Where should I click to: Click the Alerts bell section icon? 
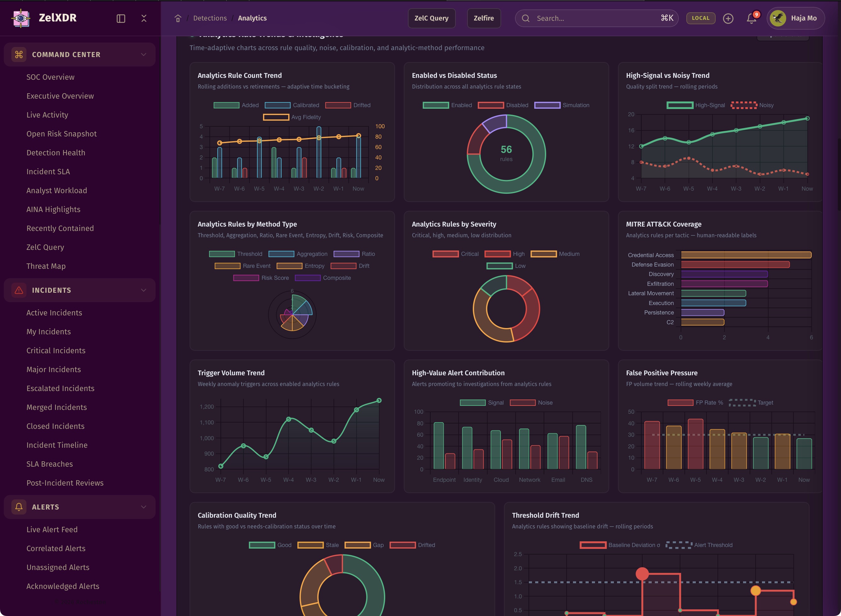click(x=19, y=507)
